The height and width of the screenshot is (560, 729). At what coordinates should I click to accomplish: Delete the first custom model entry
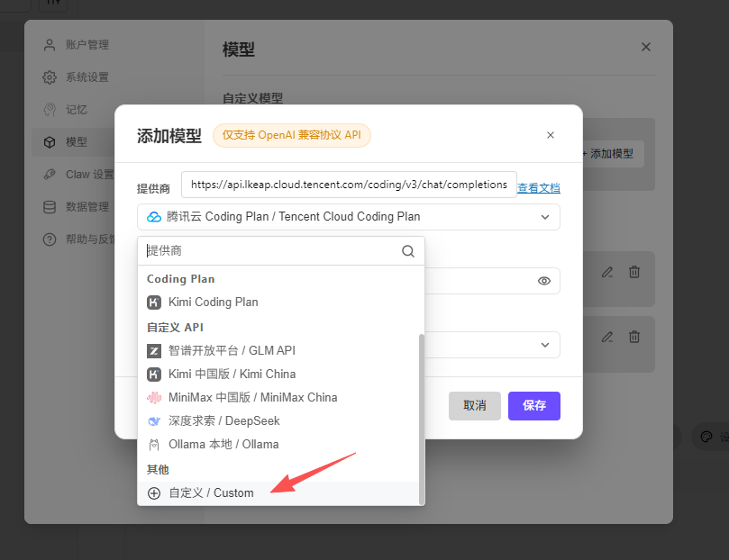click(634, 272)
